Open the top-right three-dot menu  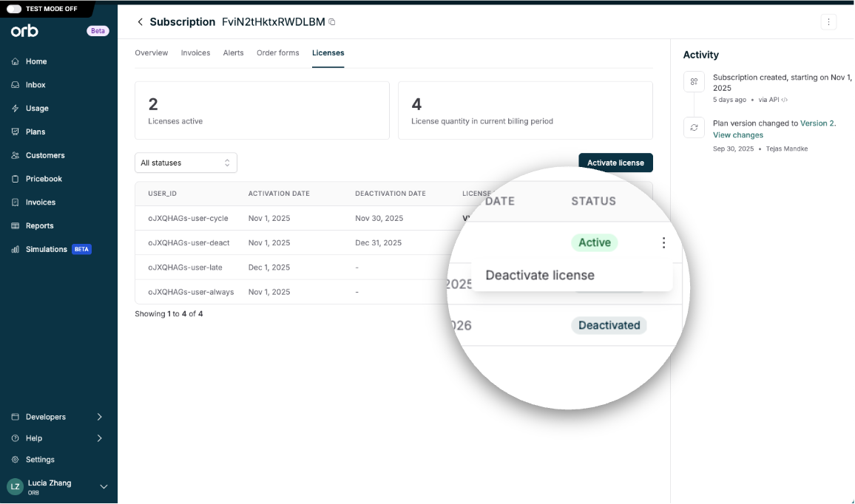click(828, 21)
